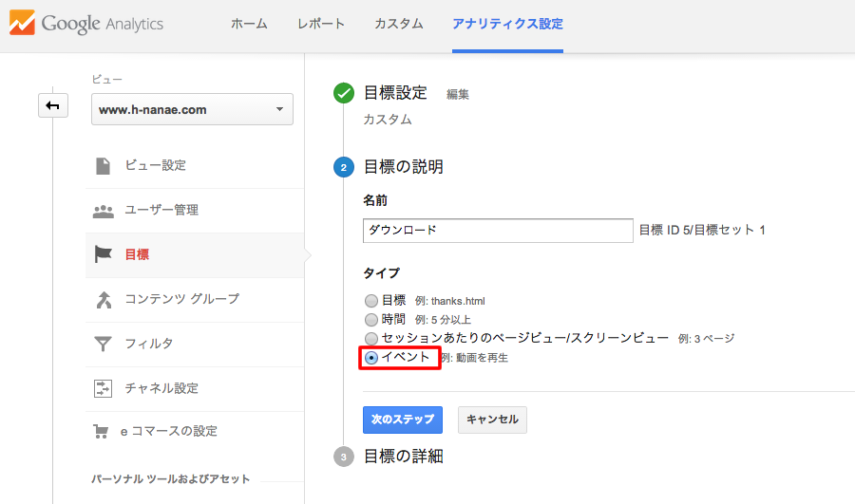Click the Google Analytics logo icon
The height and width of the screenshot is (504, 855).
tap(22, 23)
